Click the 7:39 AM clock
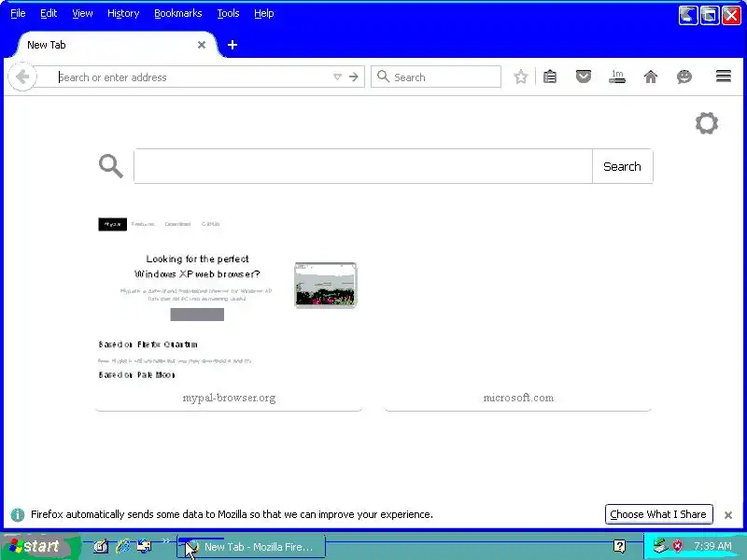The height and width of the screenshot is (560, 747). click(712, 546)
